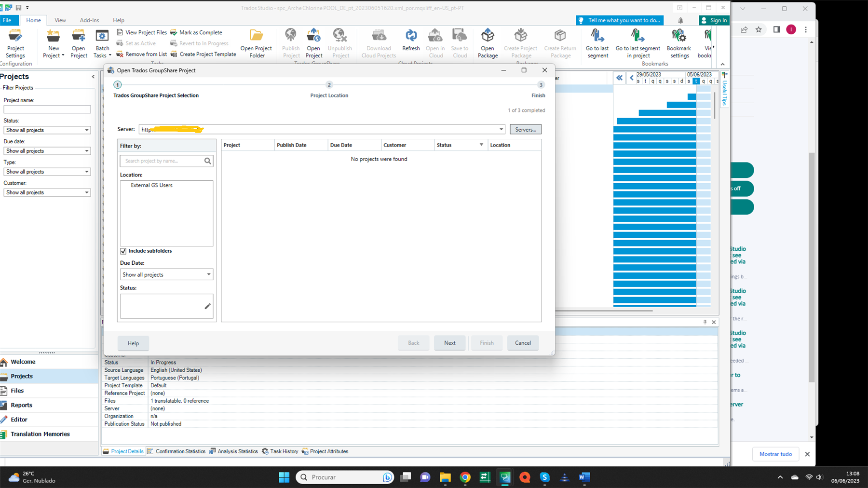Open the Customer filter dropdown

pyautogui.click(x=47, y=192)
